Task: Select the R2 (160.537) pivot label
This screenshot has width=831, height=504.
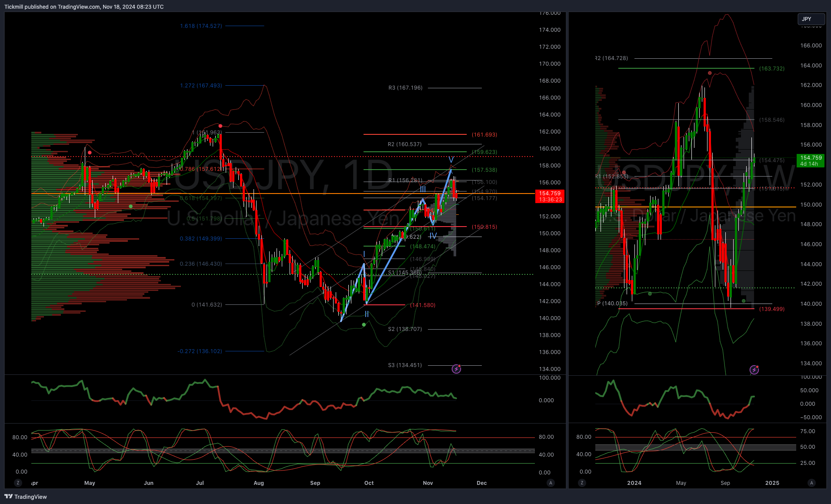Action: click(404, 144)
